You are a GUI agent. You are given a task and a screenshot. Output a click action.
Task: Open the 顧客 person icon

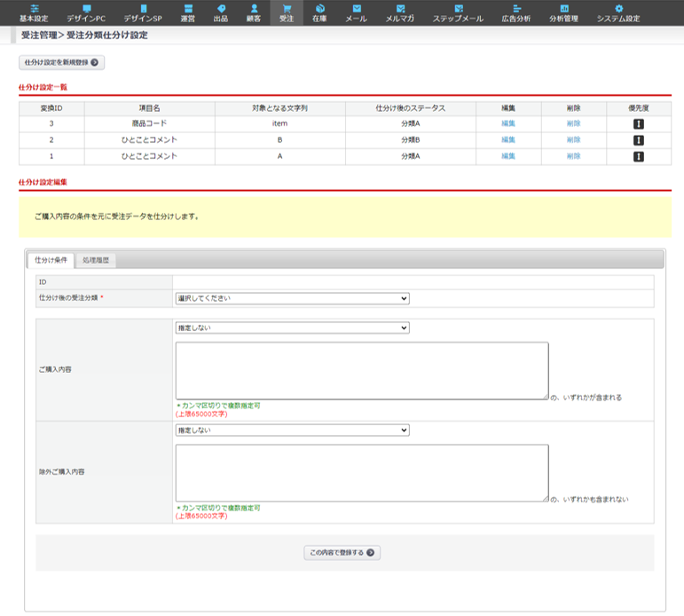[x=254, y=8]
